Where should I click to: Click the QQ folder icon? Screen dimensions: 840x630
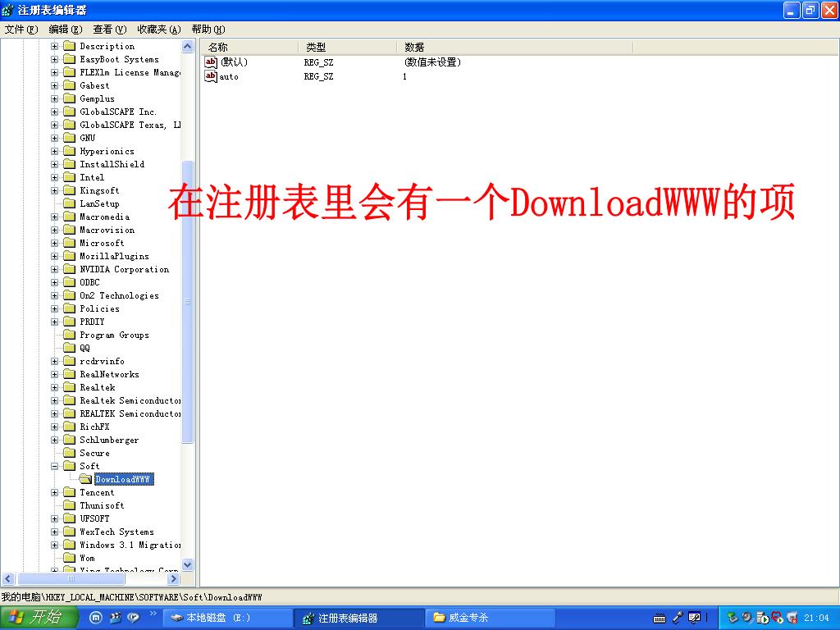point(69,348)
